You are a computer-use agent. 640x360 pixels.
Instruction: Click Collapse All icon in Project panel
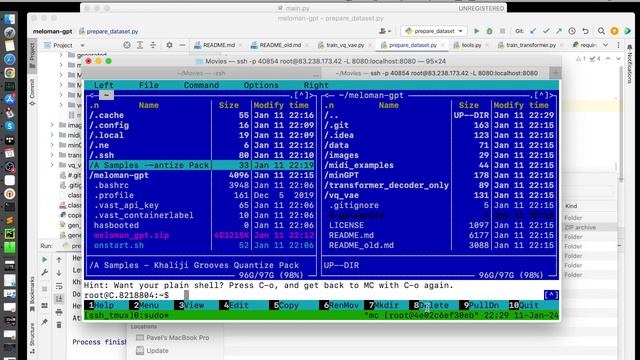coord(153,45)
